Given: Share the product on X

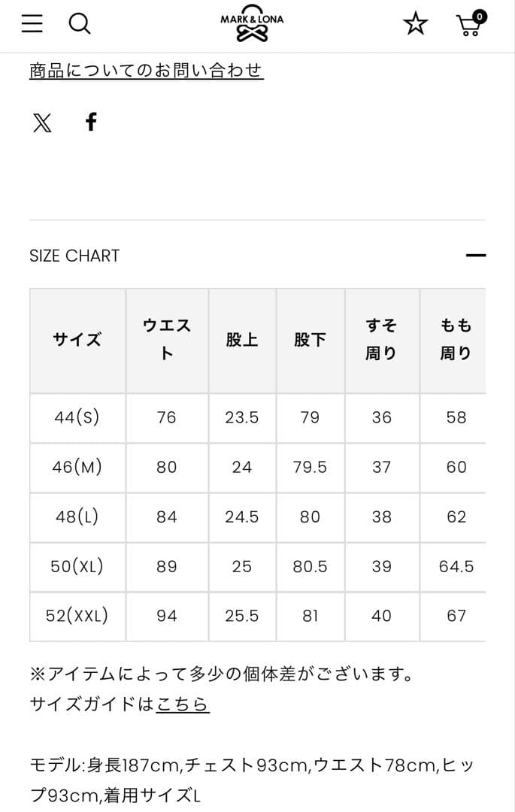Looking at the screenshot, I should (x=41, y=122).
